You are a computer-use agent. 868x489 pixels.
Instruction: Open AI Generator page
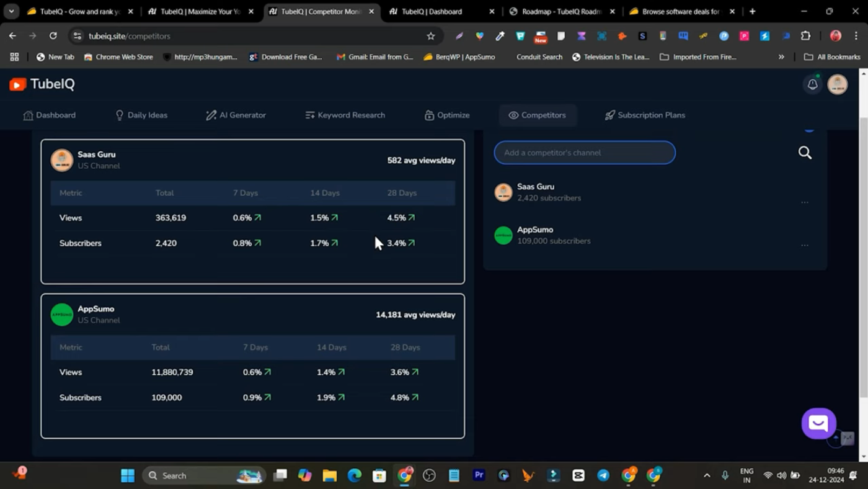point(236,115)
